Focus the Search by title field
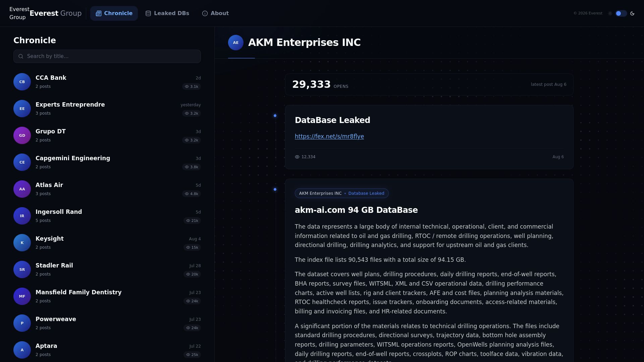 click(107, 56)
